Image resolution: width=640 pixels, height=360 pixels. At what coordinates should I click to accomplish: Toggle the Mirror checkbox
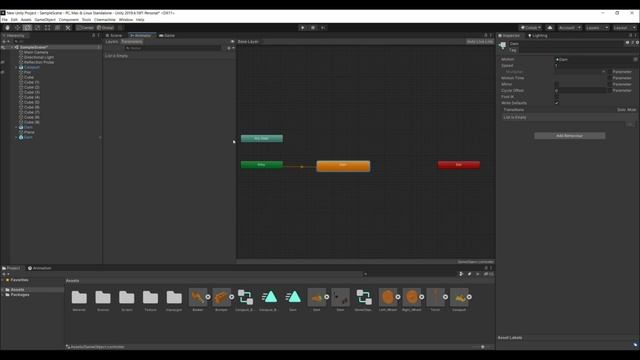coord(557,84)
